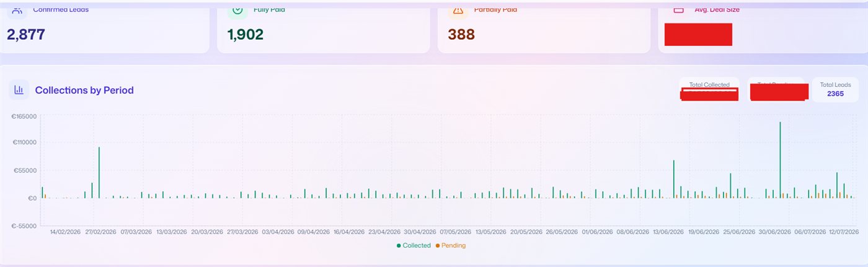Open the Total Leads 2365 summary box

tap(835, 89)
